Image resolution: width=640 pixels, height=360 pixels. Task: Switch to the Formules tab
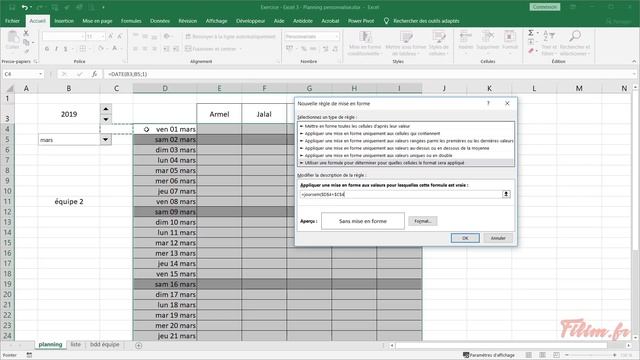point(131,21)
